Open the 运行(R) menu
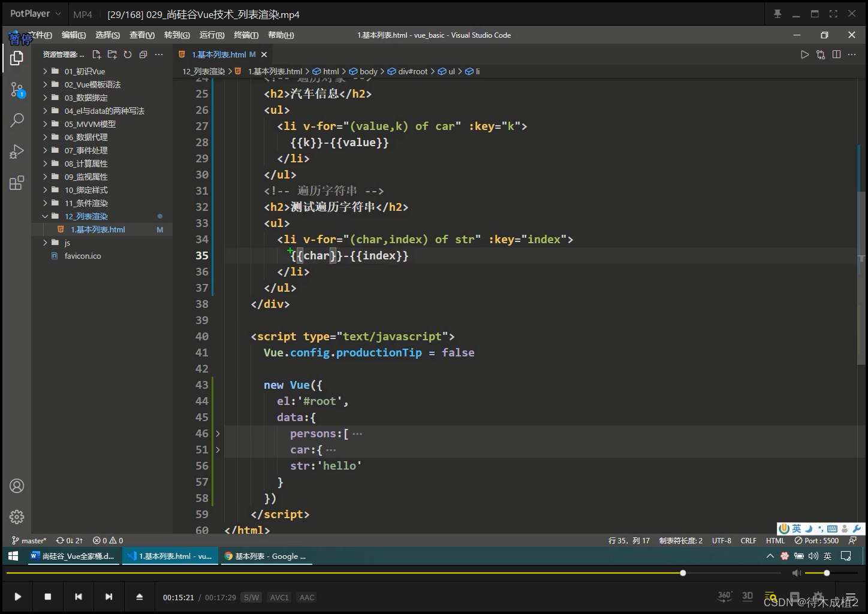The height and width of the screenshot is (614, 868). (212, 35)
